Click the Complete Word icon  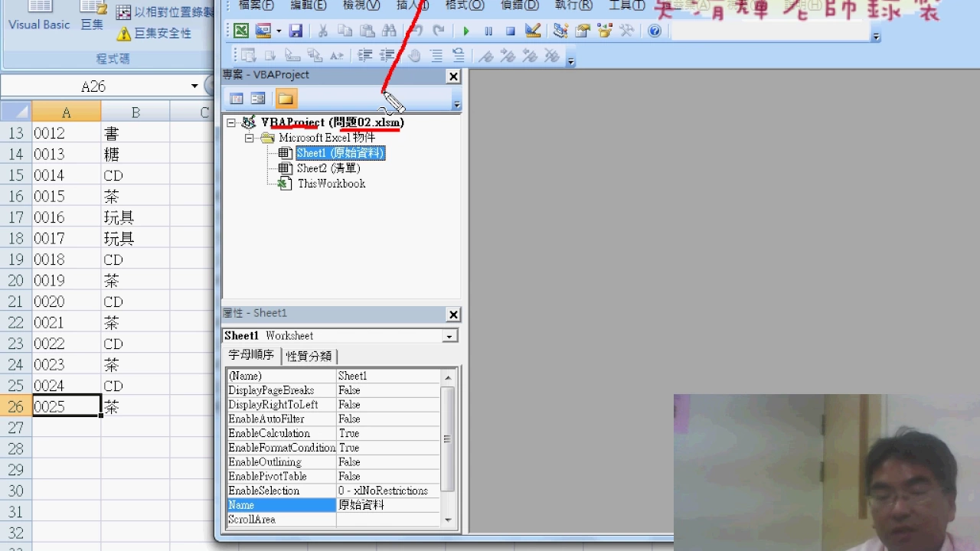tap(337, 56)
